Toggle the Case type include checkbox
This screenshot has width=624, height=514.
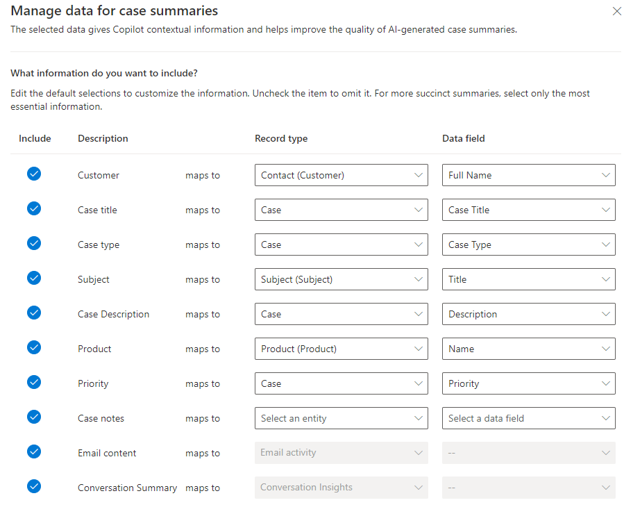click(34, 244)
